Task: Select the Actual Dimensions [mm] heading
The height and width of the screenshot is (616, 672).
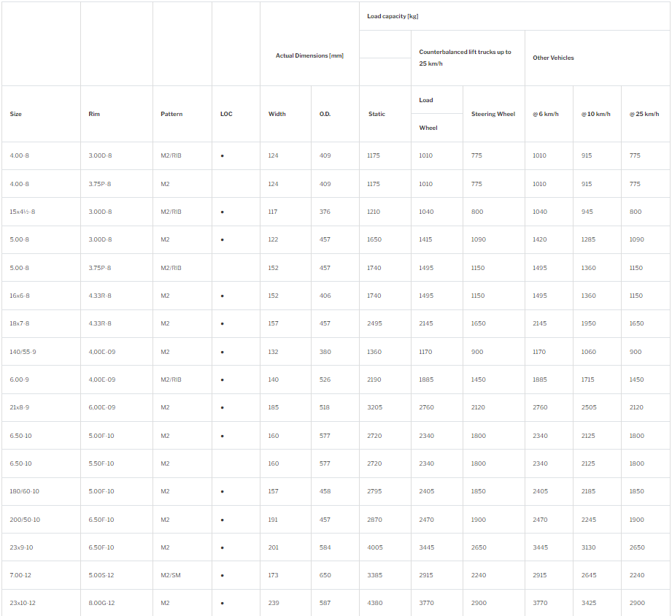Action: (309, 55)
